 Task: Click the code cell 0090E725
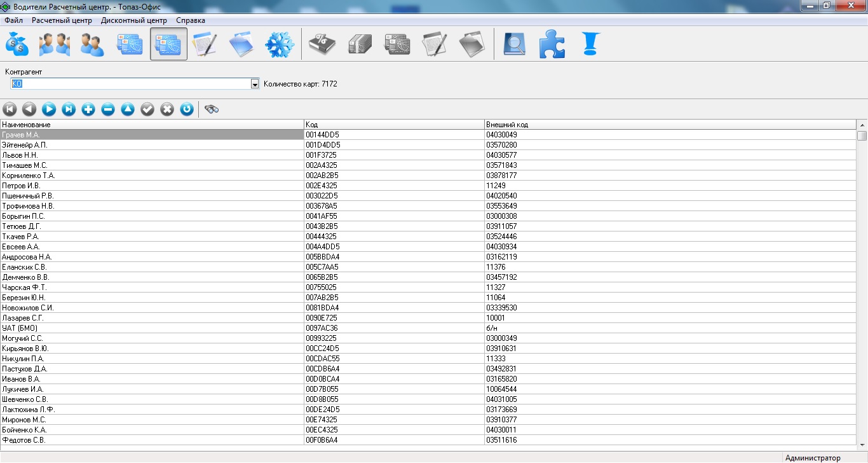pos(394,318)
